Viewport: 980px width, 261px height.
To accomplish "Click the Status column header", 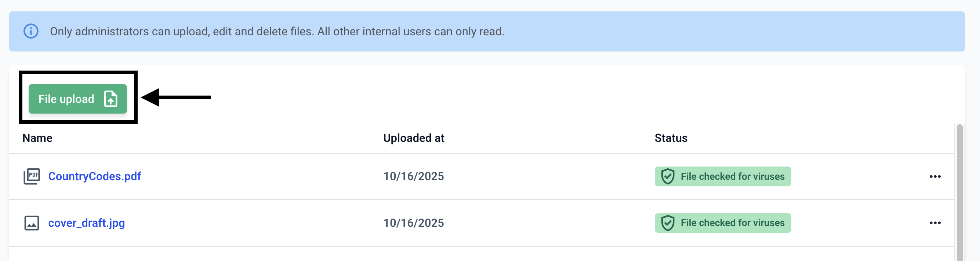I will [x=671, y=138].
